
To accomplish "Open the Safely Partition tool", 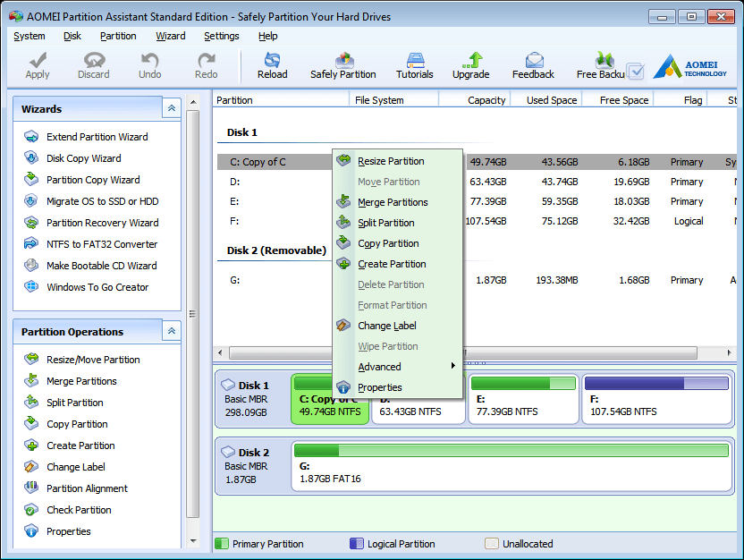I will click(x=343, y=64).
